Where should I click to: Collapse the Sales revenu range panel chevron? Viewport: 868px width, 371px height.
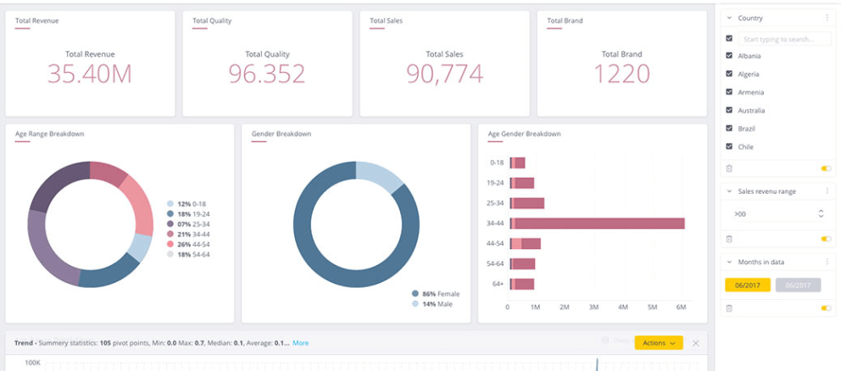[729, 191]
